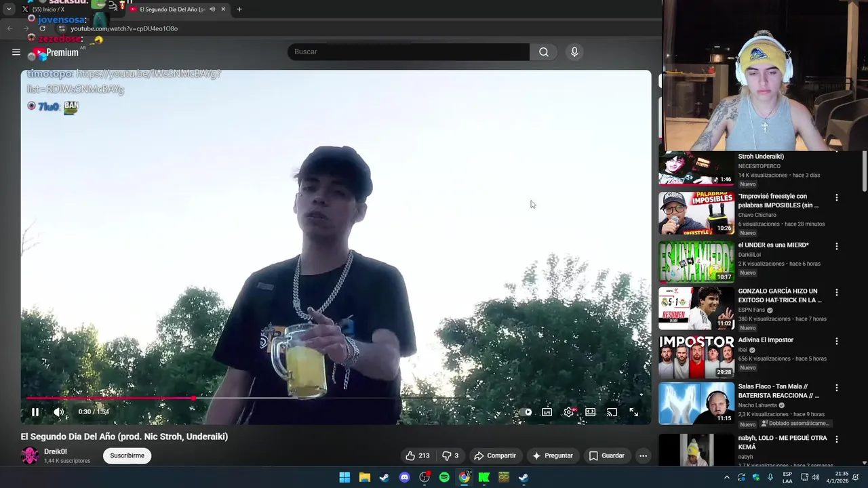The width and height of the screenshot is (868, 488).
Task: Pause the video playback
Action: (35, 411)
